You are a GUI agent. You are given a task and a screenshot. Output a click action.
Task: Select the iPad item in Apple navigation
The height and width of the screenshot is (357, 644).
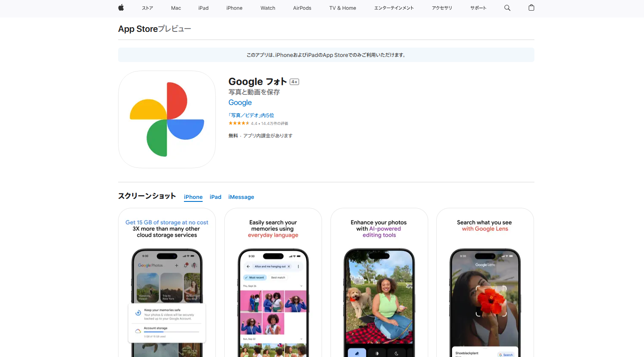[x=203, y=8]
